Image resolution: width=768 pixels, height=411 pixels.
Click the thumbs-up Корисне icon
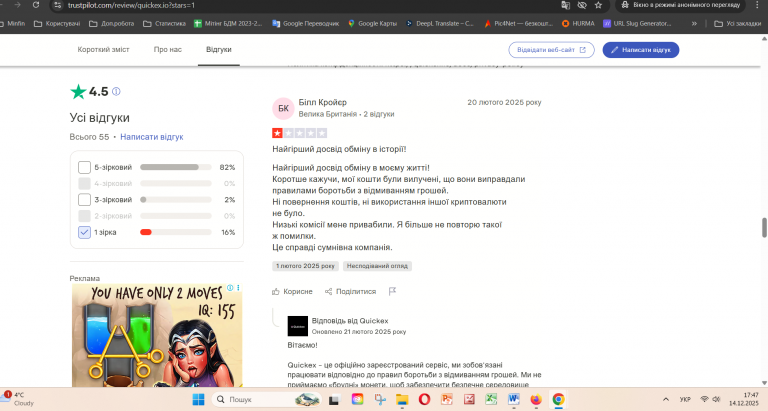pos(276,291)
